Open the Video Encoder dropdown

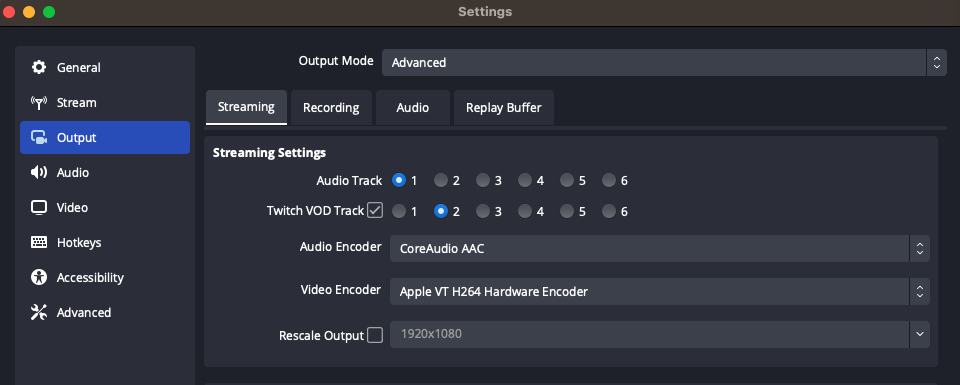tap(660, 291)
